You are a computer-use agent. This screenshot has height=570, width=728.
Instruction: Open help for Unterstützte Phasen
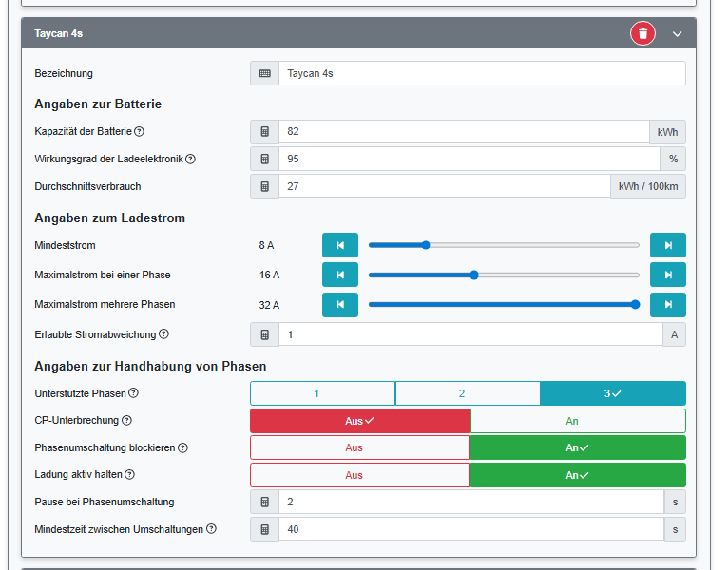pyautogui.click(x=133, y=392)
